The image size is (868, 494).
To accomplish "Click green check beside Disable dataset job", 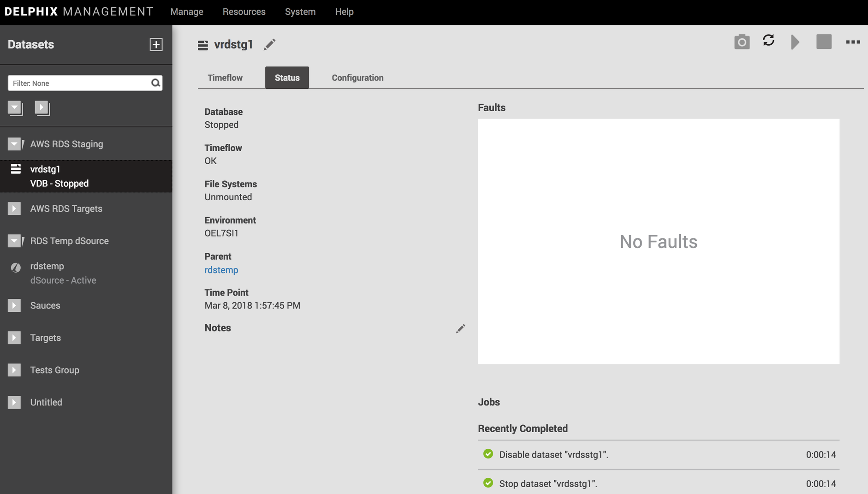I will 488,454.
